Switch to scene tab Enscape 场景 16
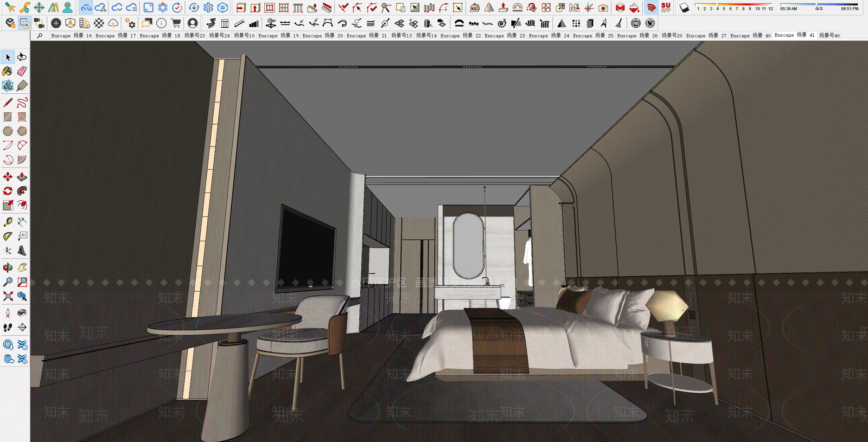The height and width of the screenshot is (442, 868). pyautogui.click(x=72, y=36)
